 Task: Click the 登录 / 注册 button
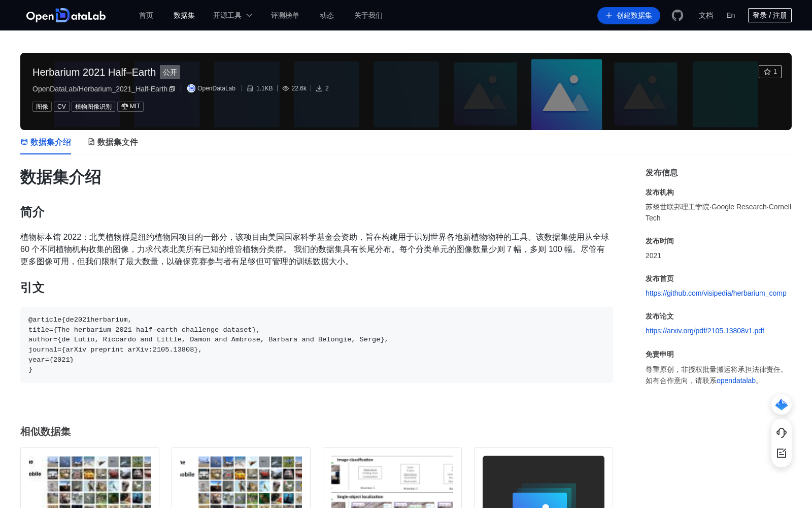point(770,15)
